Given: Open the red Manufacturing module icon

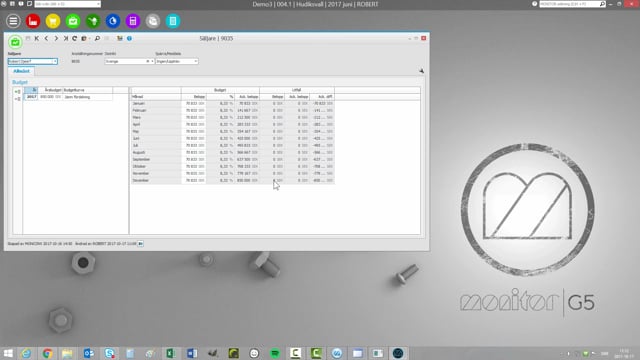Looking at the screenshot, I should [33, 21].
